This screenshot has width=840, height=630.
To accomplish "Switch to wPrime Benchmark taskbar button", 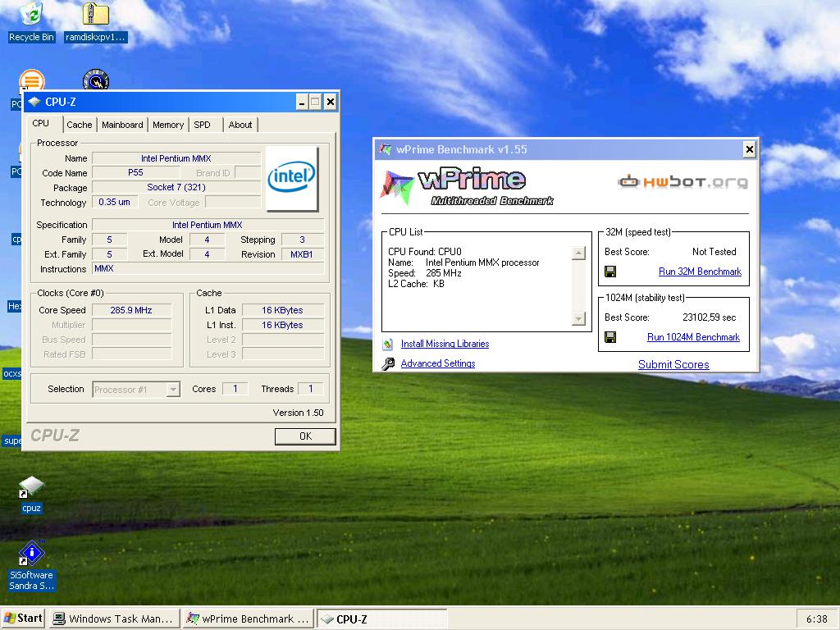I will (x=248, y=619).
